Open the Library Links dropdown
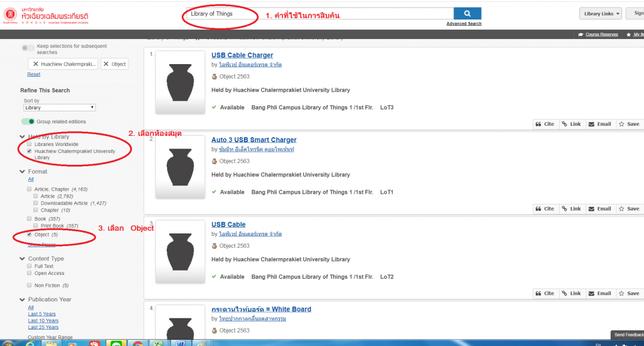This screenshot has width=644, height=346. 601,14
